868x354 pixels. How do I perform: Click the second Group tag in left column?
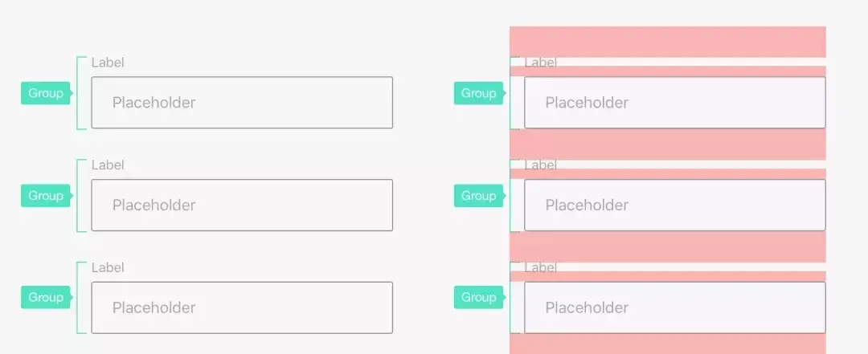pyautogui.click(x=46, y=196)
